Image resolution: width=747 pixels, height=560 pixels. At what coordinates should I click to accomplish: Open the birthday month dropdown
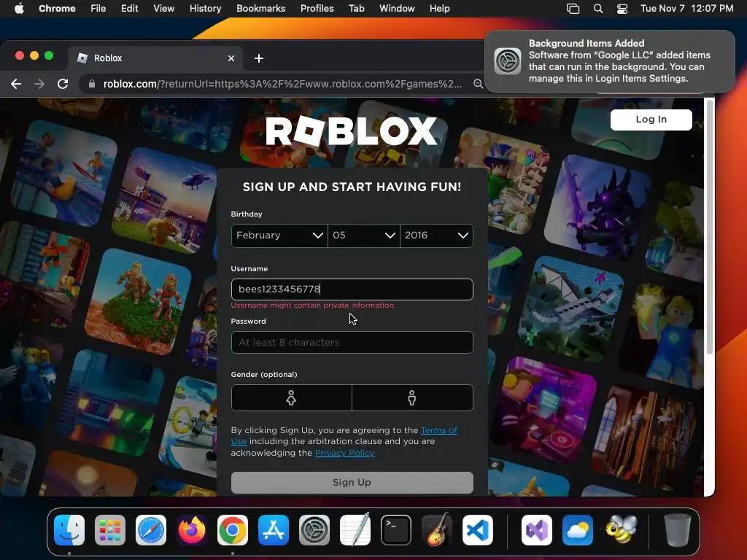tap(279, 236)
